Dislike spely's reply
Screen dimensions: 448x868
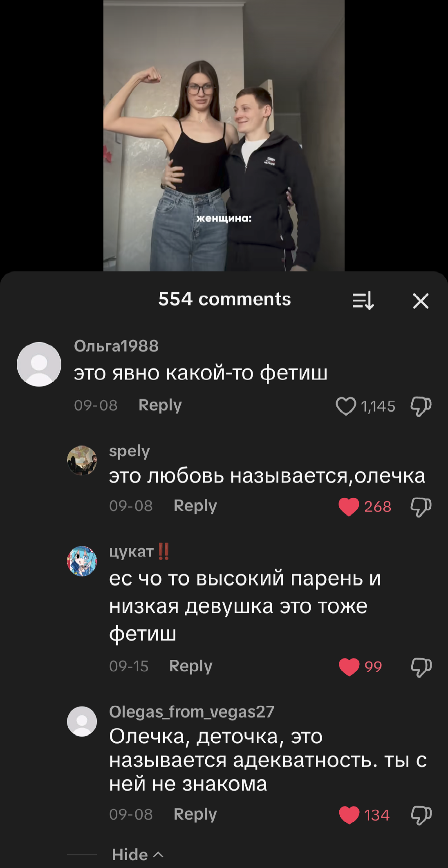(x=421, y=507)
